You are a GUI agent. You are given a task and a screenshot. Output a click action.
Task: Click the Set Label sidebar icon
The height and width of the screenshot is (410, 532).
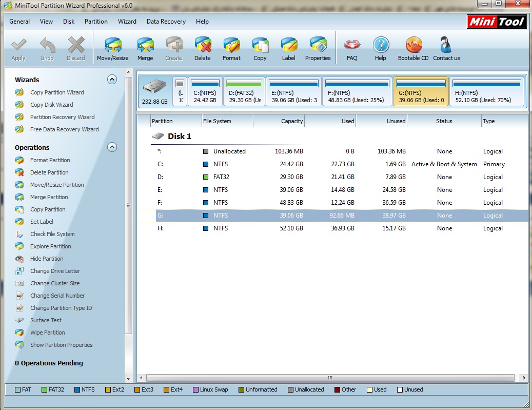19,222
